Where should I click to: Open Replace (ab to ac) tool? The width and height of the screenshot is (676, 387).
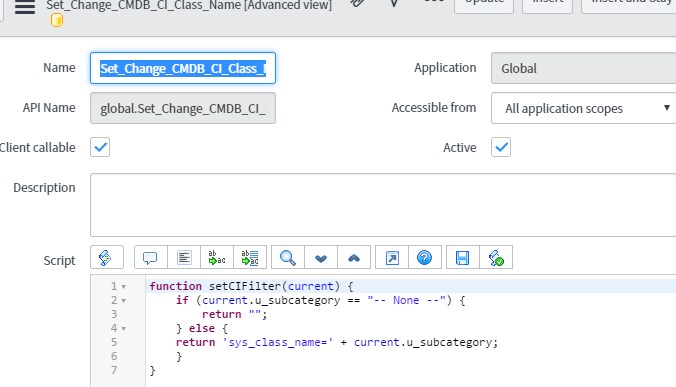point(217,257)
